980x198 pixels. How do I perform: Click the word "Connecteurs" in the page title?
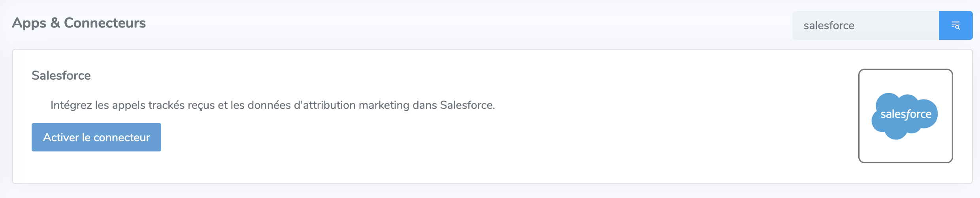(x=105, y=23)
